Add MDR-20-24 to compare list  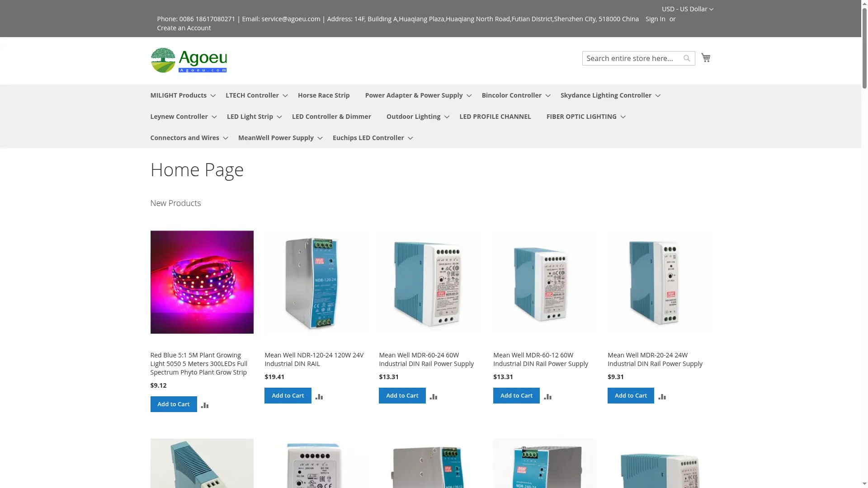(x=662, y=397)
